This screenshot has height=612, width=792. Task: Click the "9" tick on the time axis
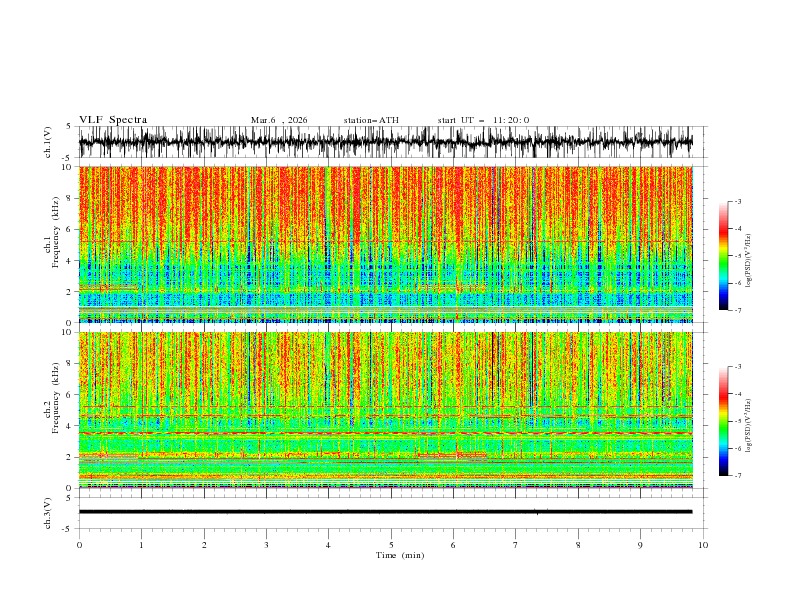(640, 545)
